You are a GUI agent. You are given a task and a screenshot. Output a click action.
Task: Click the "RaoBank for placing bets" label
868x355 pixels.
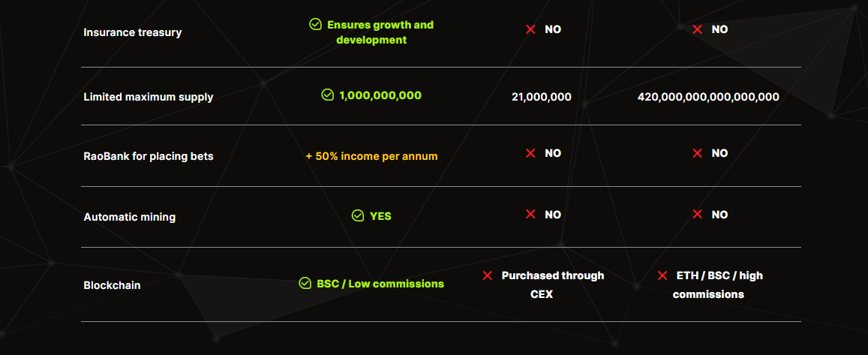pyautogui.click(x=148, y=157)
